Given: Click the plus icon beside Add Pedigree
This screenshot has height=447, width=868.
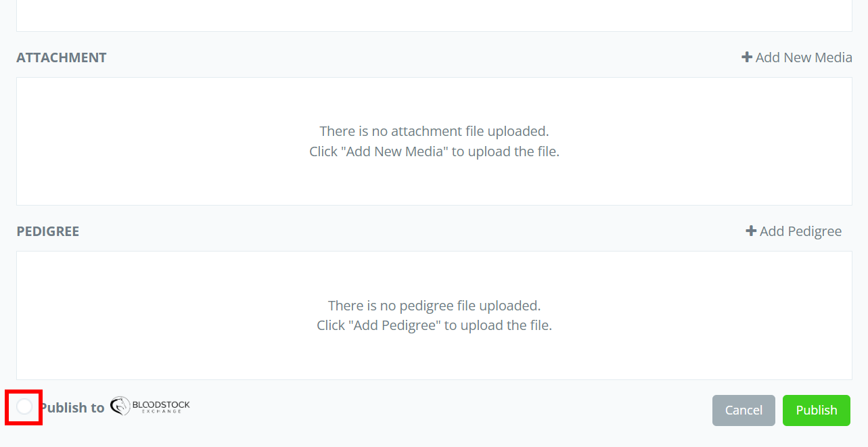Looking at the screenshot, I should 751,231.
